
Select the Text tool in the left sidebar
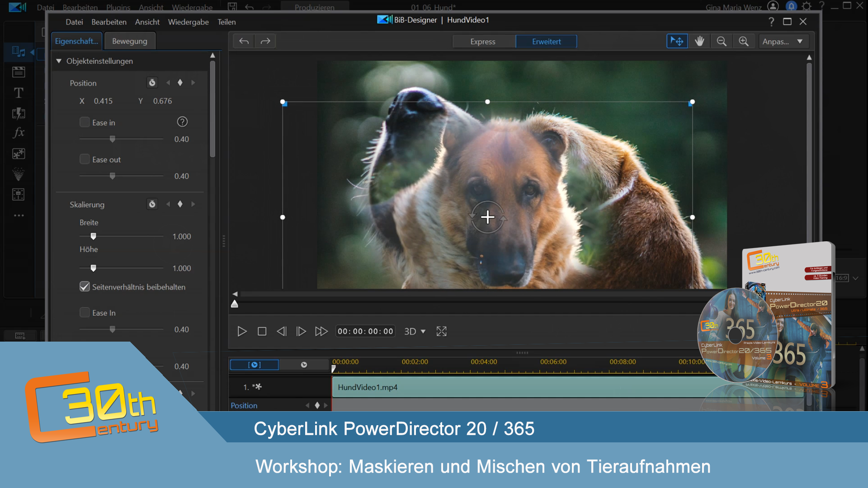19,93
